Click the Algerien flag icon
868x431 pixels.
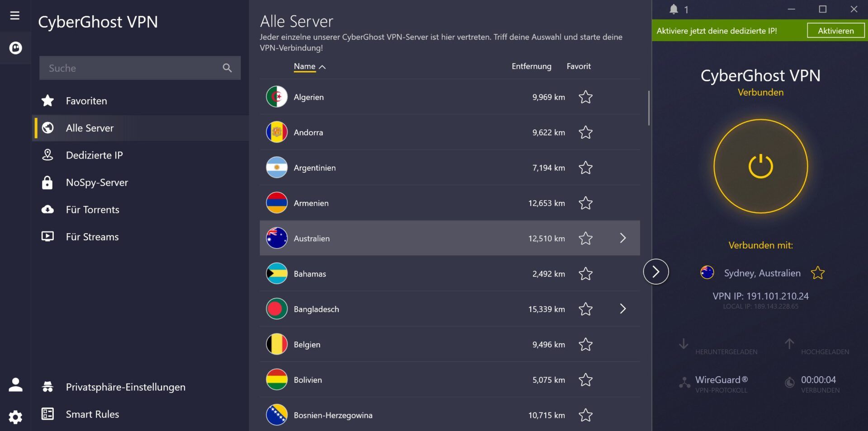[277, 97]
